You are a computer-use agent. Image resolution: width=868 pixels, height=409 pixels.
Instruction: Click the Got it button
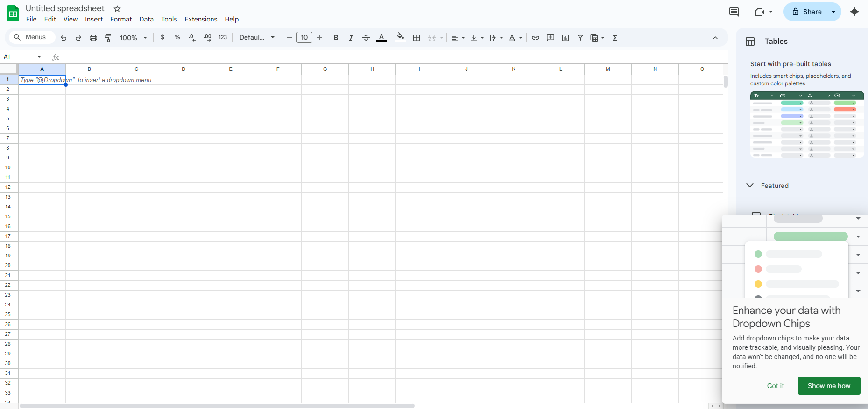pyautogui.click(x=775, y=386)
